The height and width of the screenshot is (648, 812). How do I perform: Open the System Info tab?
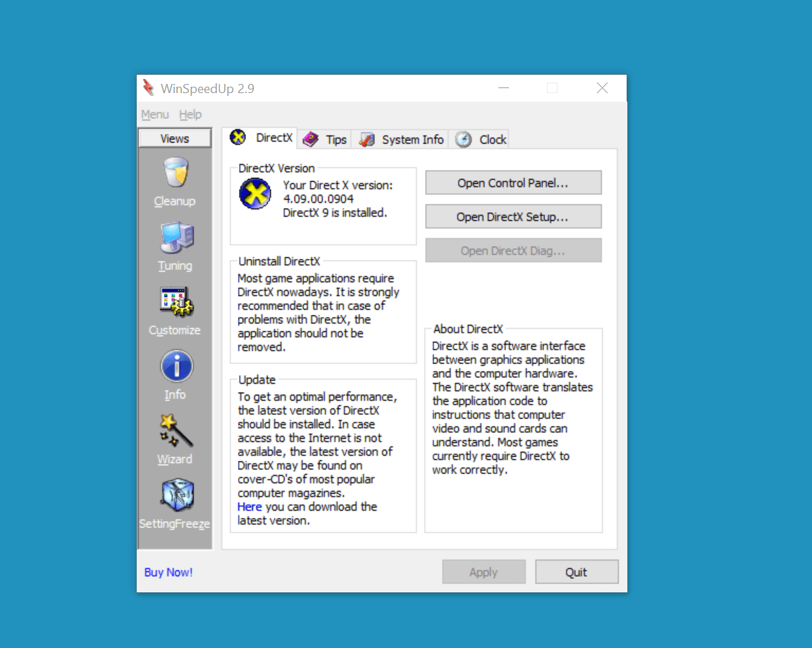[400, 140]
